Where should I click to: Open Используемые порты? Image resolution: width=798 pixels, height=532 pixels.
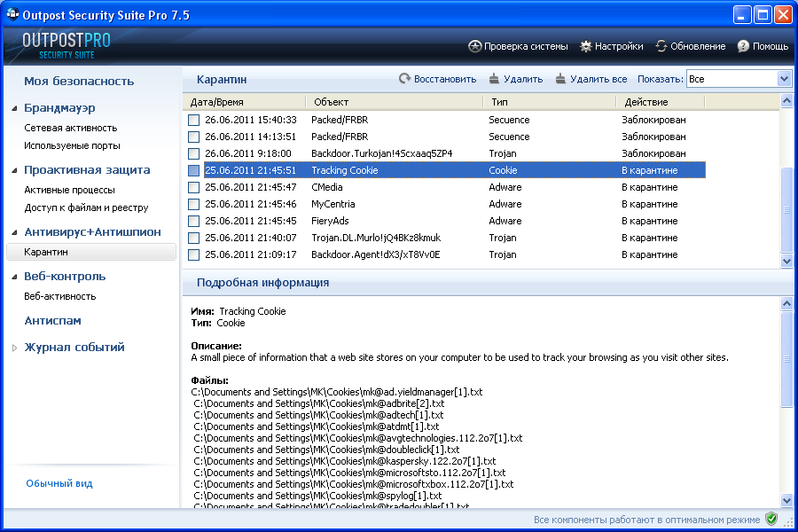point(73,145)
